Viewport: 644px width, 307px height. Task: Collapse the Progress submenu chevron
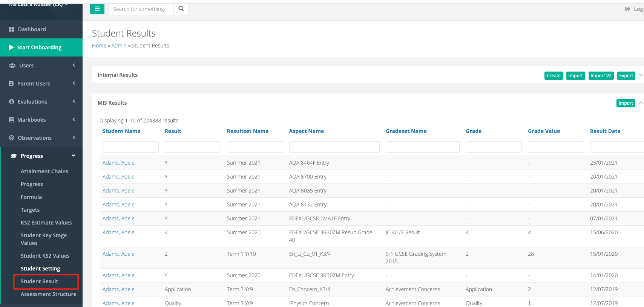tap(74, 156)
